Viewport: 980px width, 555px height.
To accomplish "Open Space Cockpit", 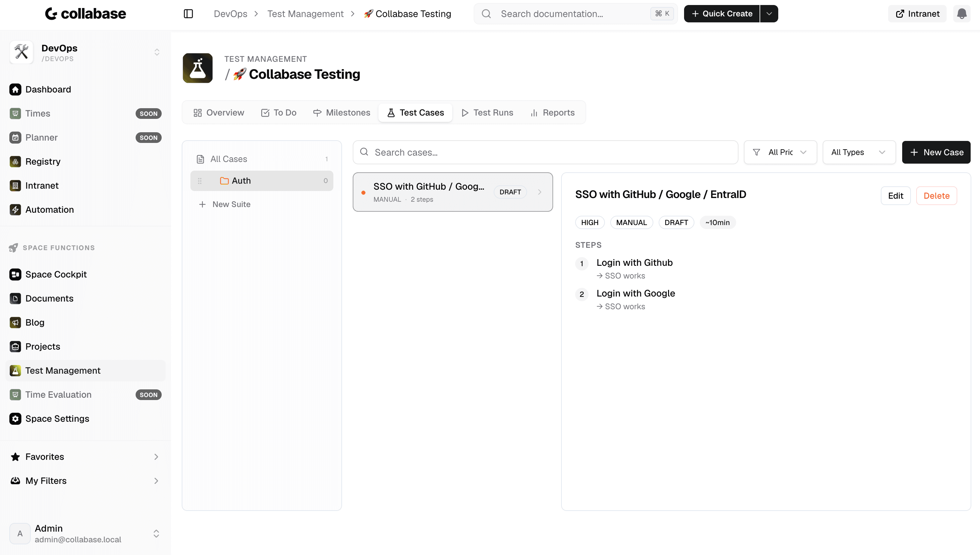I will pyautogui.click(x=86, y=274).
